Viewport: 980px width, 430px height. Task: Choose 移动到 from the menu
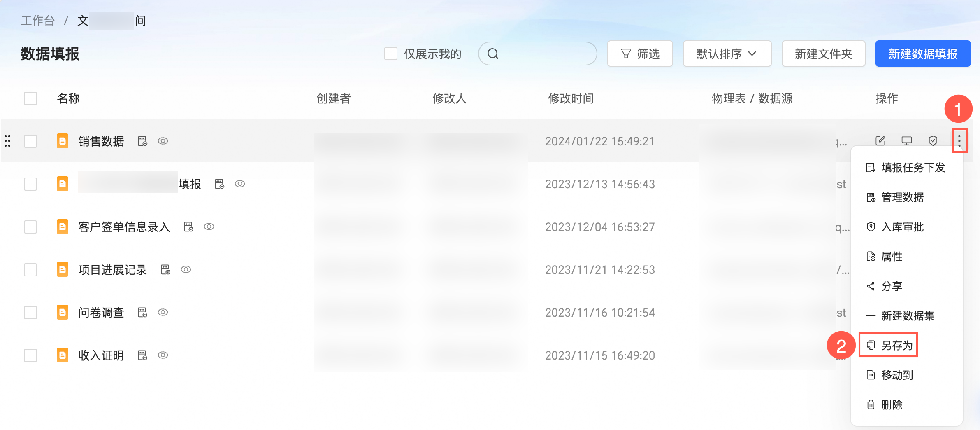point(906,375)
